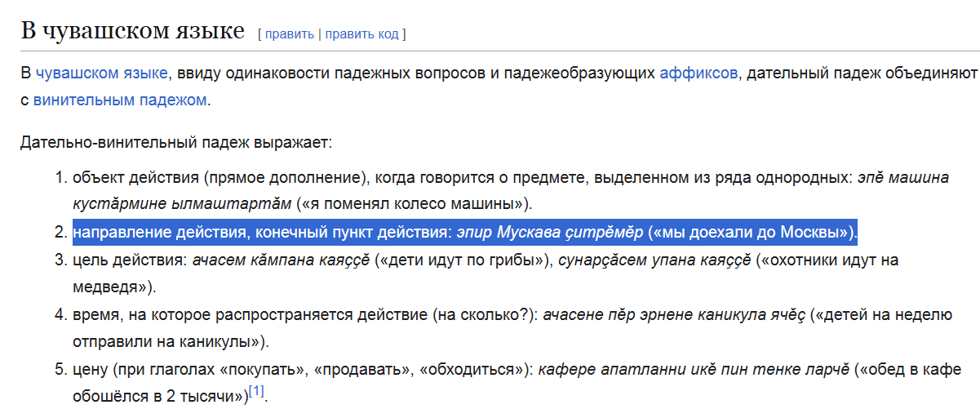980x418 pixels.
Task: Open the "править" edit link beside heading
Action: [x=289, y=34]
